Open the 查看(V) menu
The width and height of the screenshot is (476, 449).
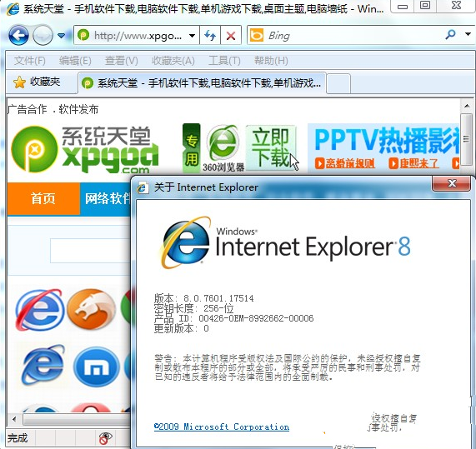coord(121,61)
